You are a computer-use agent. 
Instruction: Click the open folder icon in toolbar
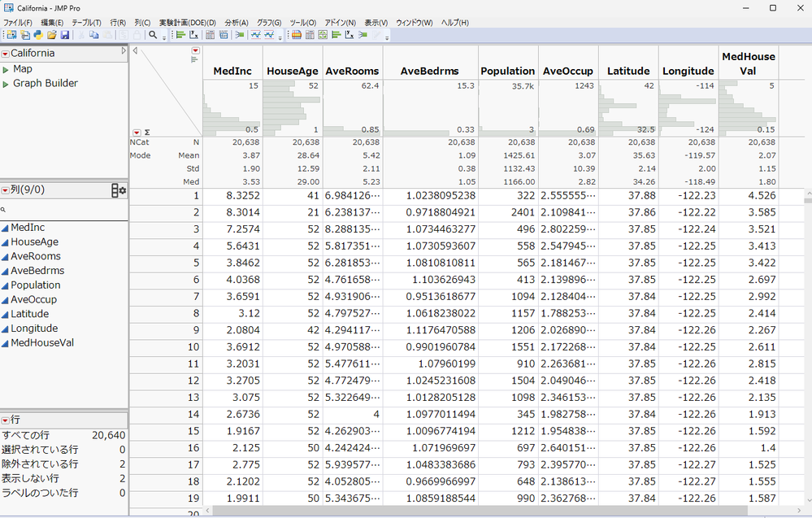pyautogui.click(x=52, y=36)
